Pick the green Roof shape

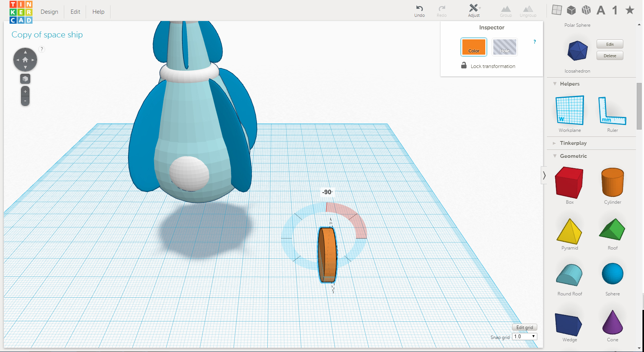[612, 229]
